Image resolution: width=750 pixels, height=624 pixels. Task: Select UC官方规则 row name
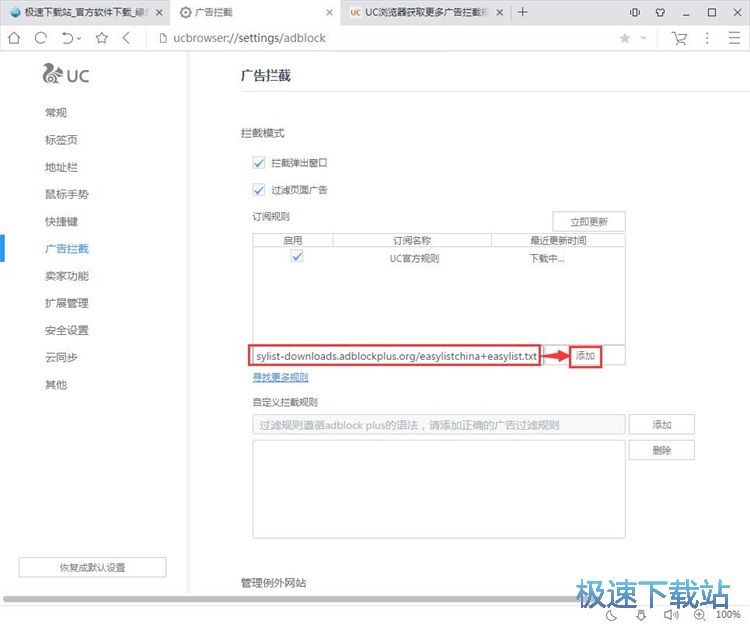tap(414, 259)
